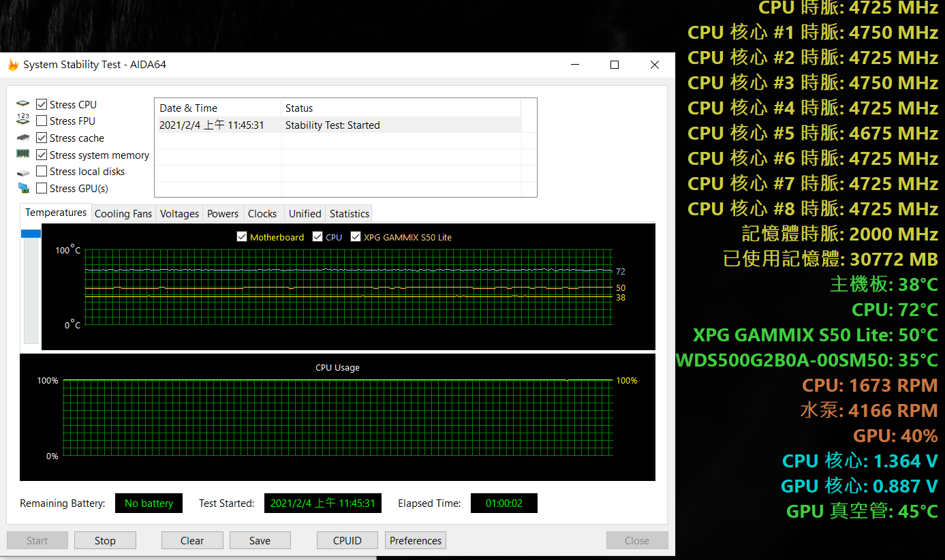Click the monitor icon beside Stress GPU(s)

(23, 188)
